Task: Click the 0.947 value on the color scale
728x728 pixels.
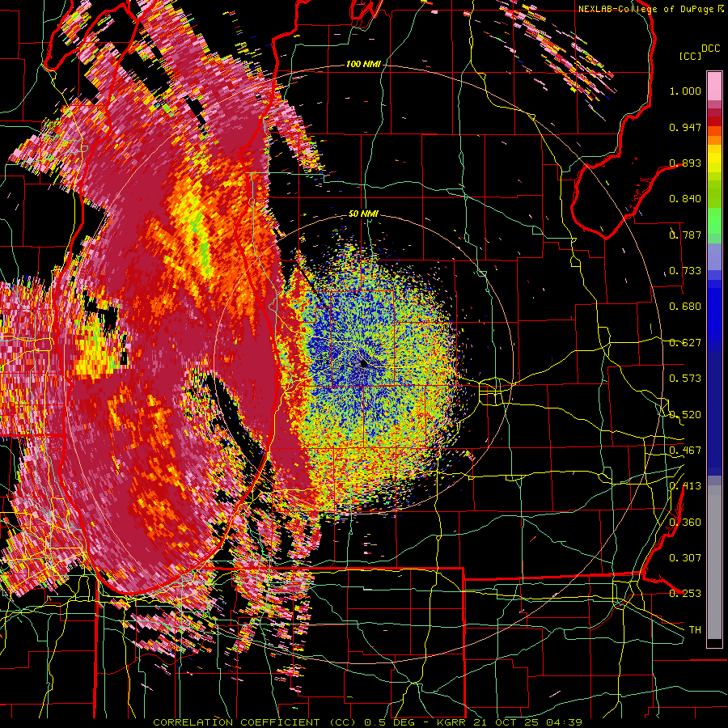Action: point(685,127)
